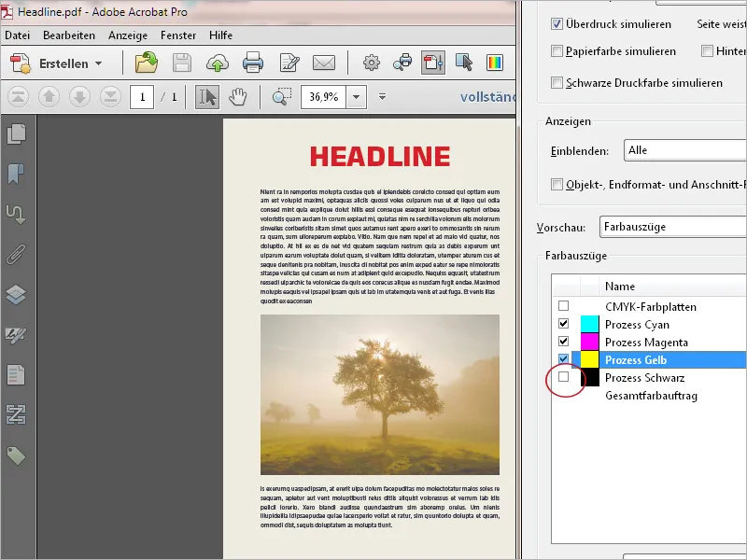This screenshot has width=747, height=560.
Task: Uncheck Prozess Magenta checkbox
Action: point(564,342)
